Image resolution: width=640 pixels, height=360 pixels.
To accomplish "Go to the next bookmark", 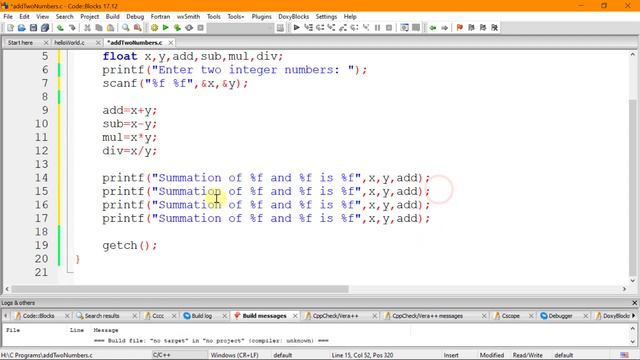I will coord(483,28).
